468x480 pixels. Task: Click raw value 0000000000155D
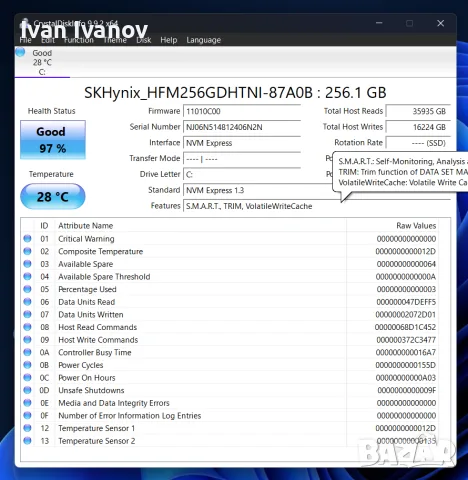coord(406,365)
